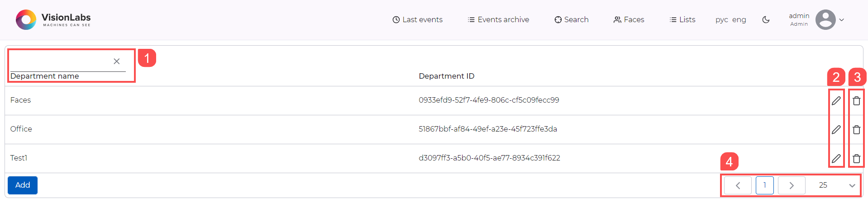Delete the Test1 department
The image size is (868, 203).
point(856,159)
